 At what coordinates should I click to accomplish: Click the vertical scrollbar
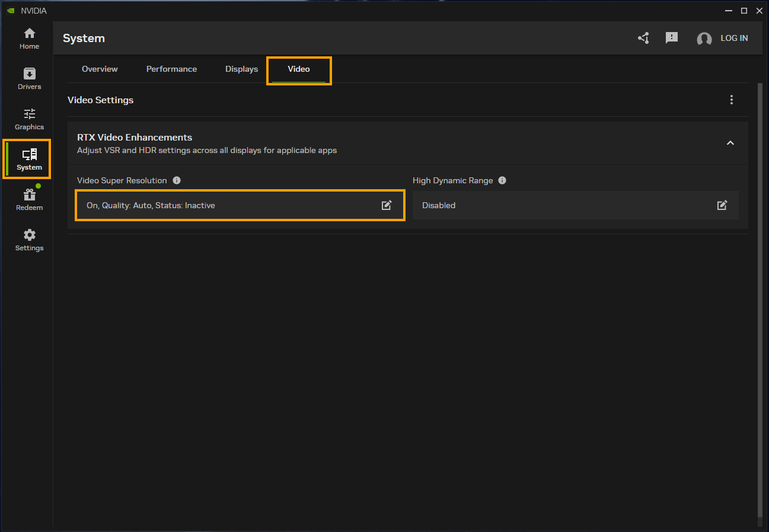[x=760, y=300]
